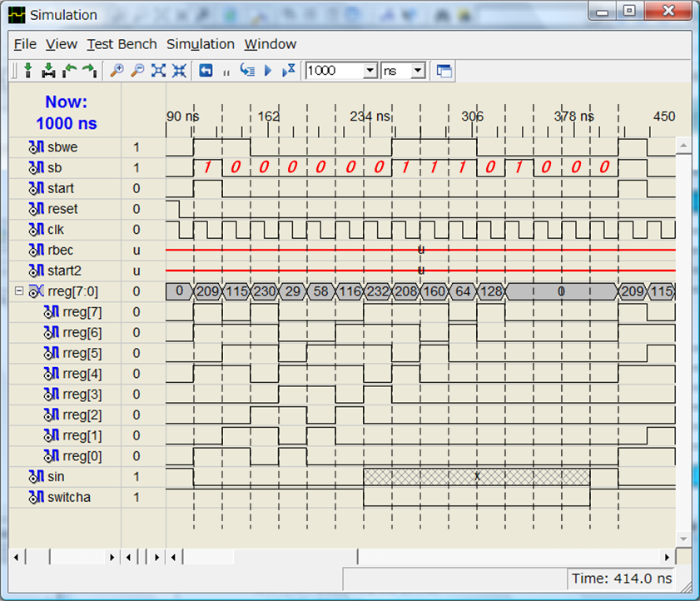The image size is (700, 601).
Task: Click the step simulation icon
Action: click(247, 71)
